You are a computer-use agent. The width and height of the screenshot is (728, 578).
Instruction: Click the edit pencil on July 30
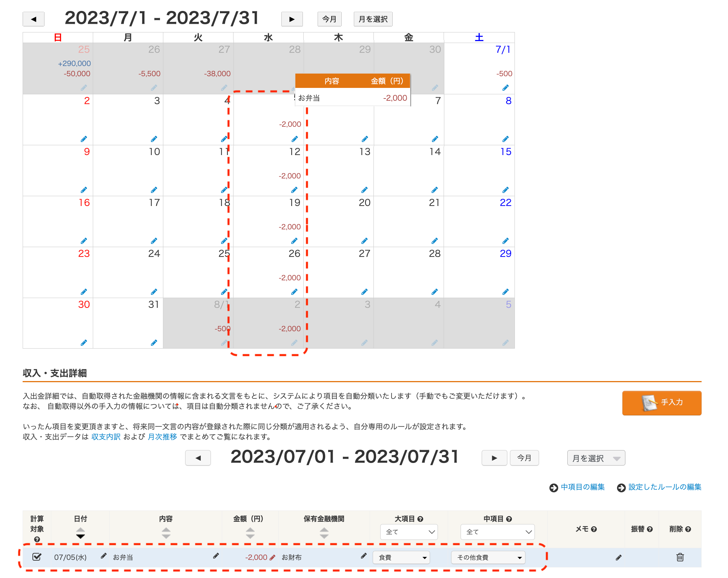coord(84,343)
